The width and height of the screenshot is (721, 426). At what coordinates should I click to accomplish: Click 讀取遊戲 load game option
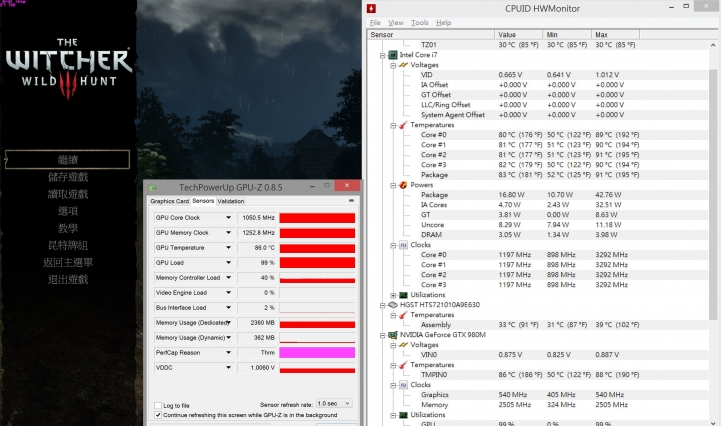pyautogui.click(x=68, y=194)
